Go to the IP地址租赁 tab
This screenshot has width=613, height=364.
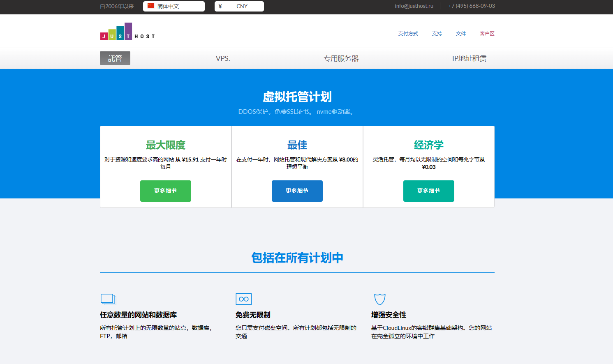[x=469, y=58]
